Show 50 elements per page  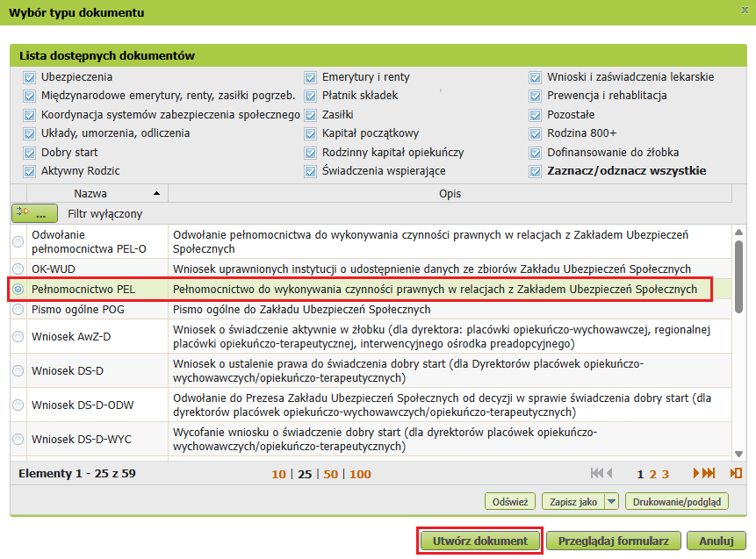coord(331,474)
